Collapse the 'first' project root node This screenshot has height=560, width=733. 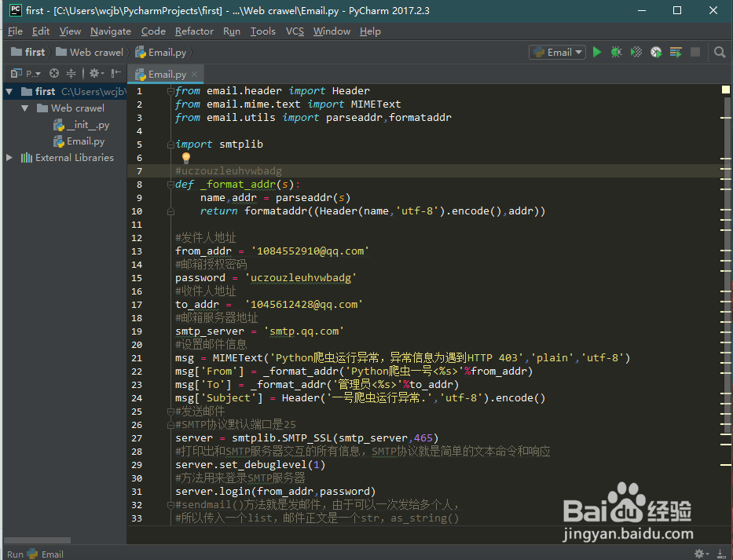coord(9,91)
